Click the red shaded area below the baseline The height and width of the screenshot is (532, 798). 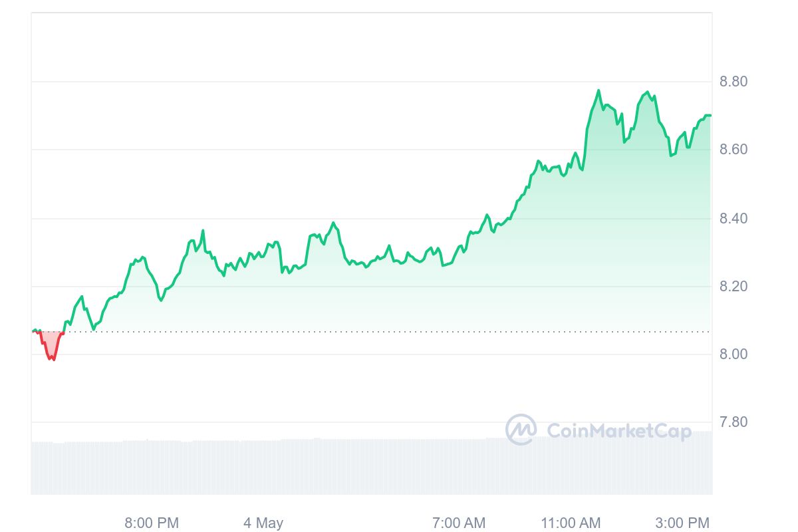[x=51, y=342]
